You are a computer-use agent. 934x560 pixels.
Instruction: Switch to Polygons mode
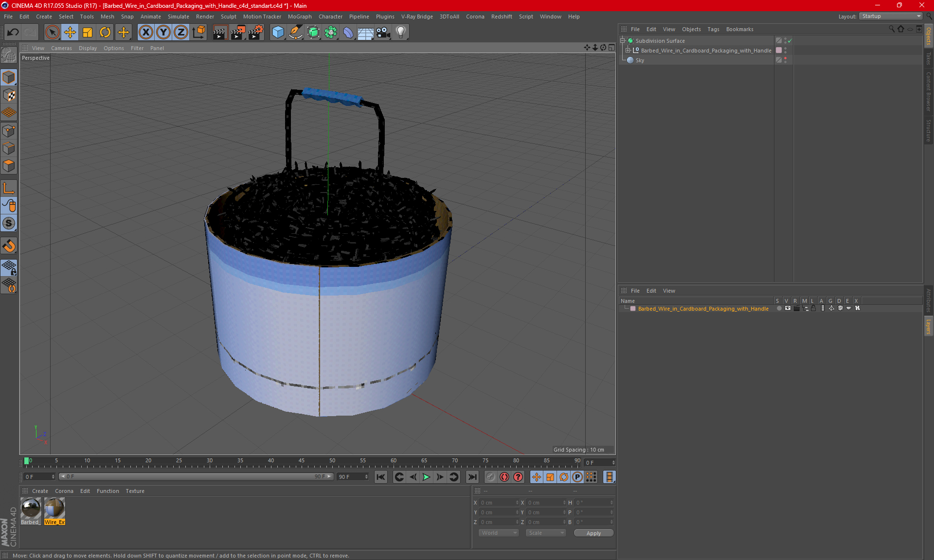tap(9, 166)
